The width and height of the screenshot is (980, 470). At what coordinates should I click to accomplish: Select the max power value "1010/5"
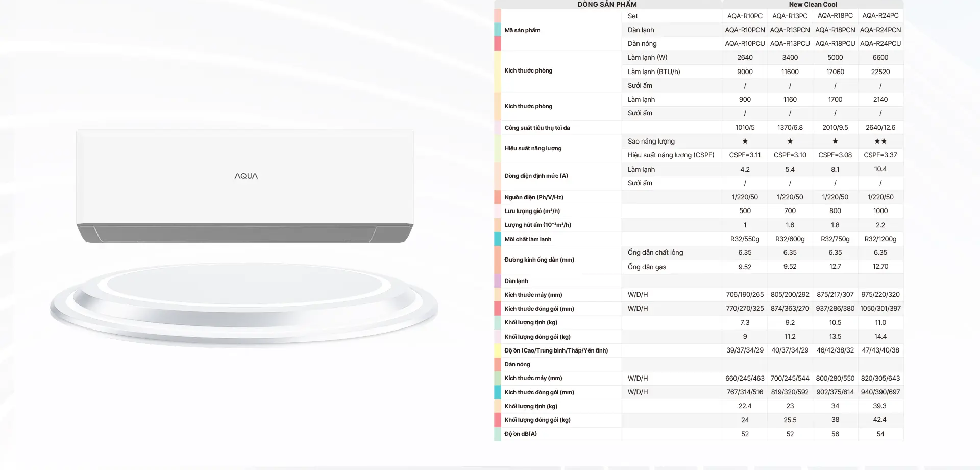click(x=745, y=127)
